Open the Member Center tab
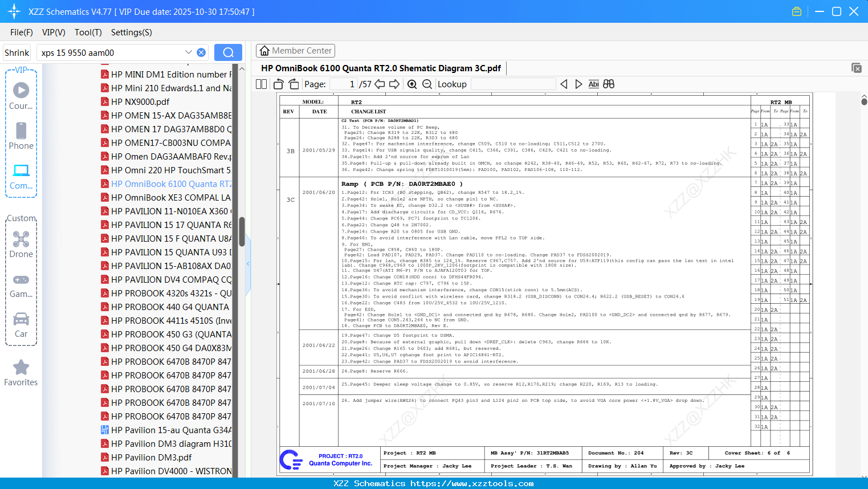This screenshot has width=868, height=489. tap(295, 51)
